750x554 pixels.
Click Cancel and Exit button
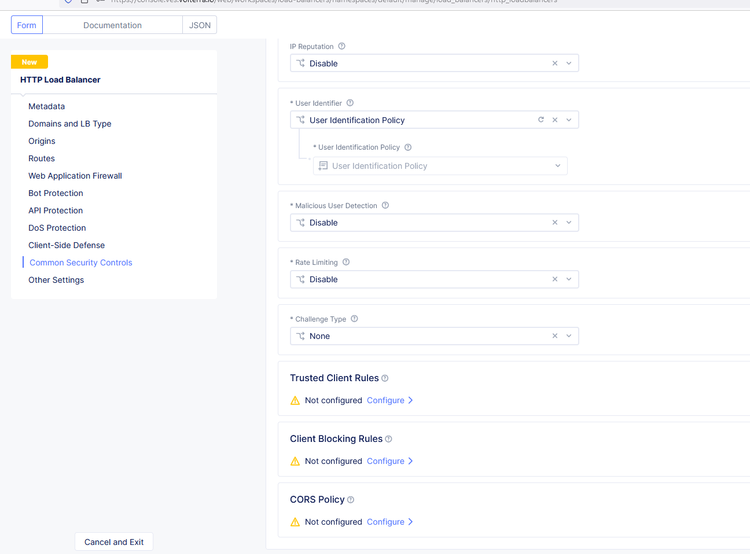click(x=114, y=542)
